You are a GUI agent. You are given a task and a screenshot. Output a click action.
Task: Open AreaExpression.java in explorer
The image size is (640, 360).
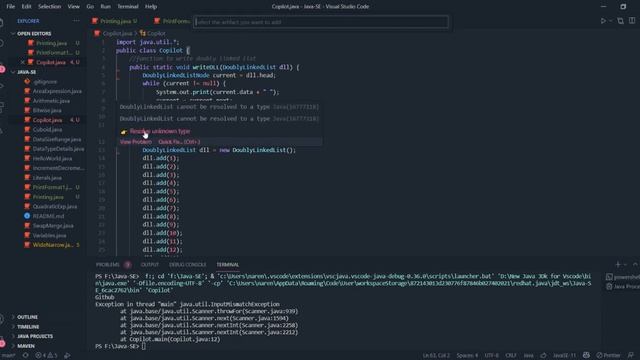pos(57,91)
